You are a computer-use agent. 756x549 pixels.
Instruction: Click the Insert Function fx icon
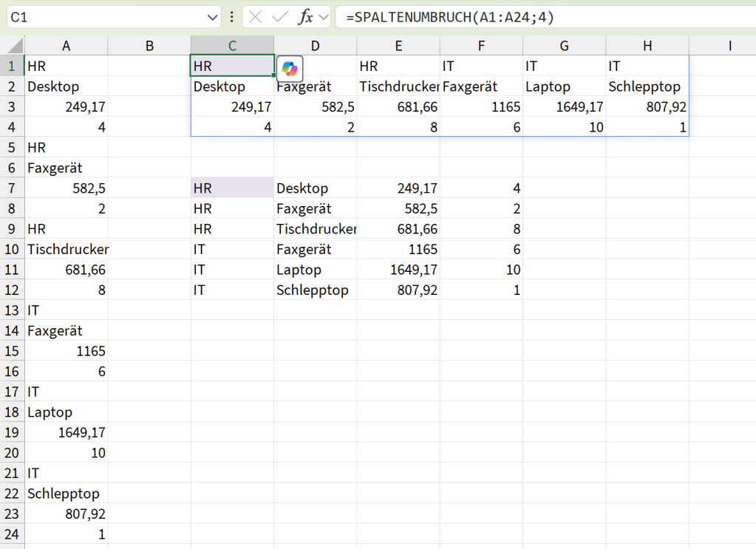pos(305,17)
